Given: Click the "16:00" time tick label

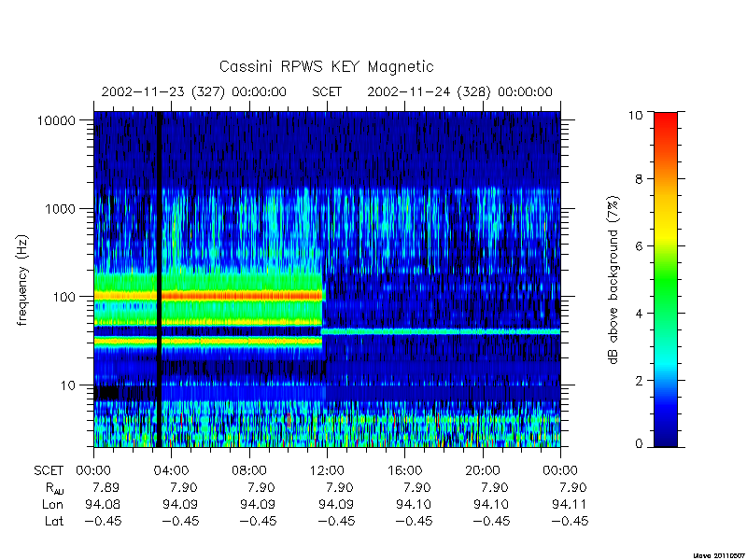Looking at the screenshot, I should (x=404, y=471).
